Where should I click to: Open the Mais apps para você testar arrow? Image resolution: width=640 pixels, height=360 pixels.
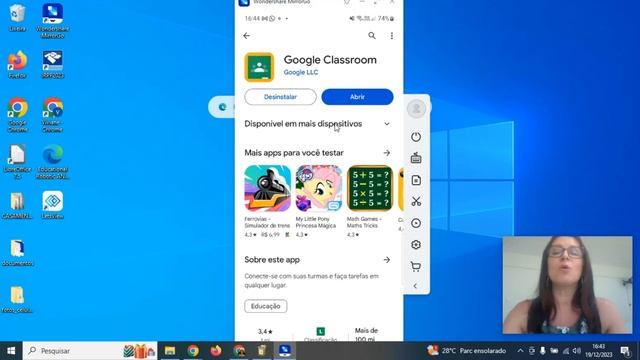[387, 153]
